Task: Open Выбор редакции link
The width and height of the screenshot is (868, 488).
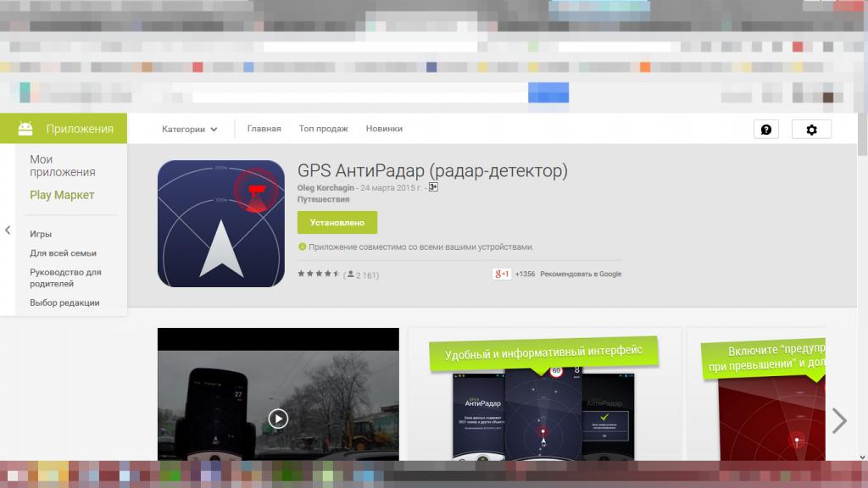Action: 64,302
